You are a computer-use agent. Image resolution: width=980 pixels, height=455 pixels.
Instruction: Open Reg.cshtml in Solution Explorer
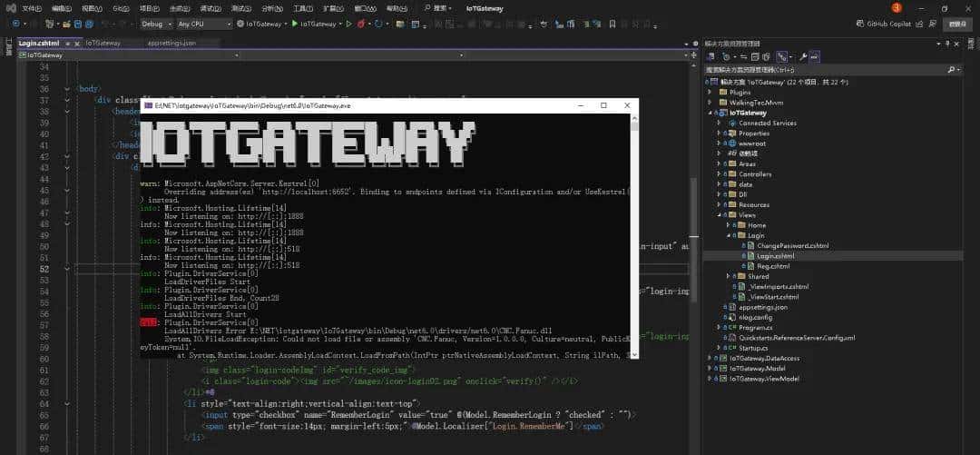[x=772, y=266]
